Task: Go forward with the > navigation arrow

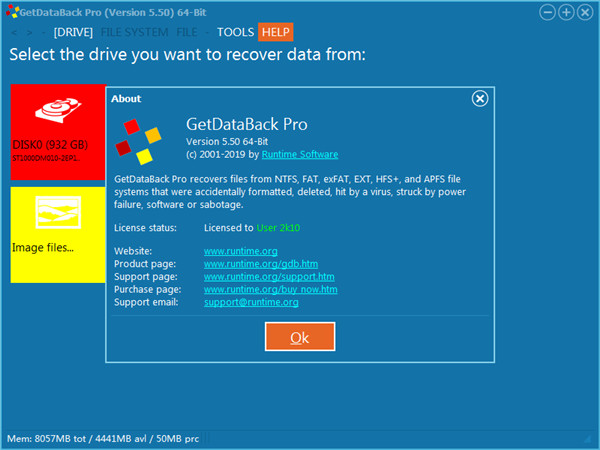Action: (x=29, y=33)
